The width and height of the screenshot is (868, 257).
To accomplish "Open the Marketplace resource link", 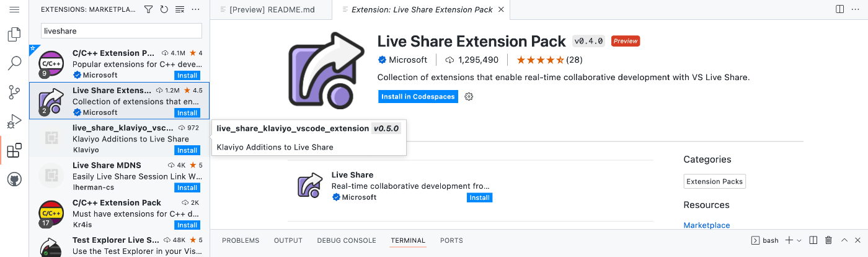I will 707,225.
